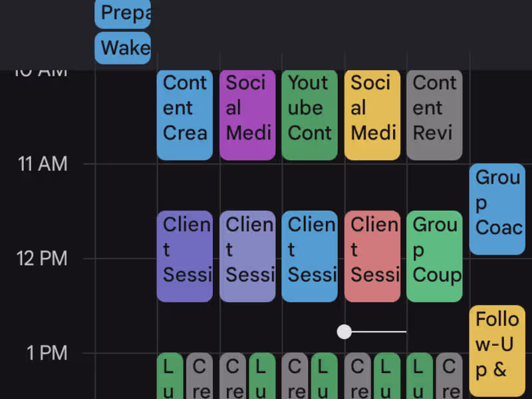Open green L event under indigo Client Sessi
532x399 pixels.
coord(169,376)
